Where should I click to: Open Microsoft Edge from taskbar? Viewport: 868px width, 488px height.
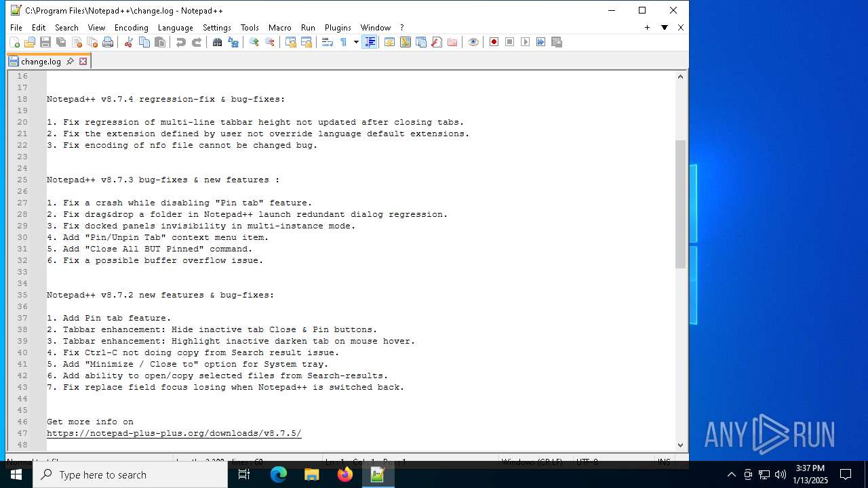point(279,474)
